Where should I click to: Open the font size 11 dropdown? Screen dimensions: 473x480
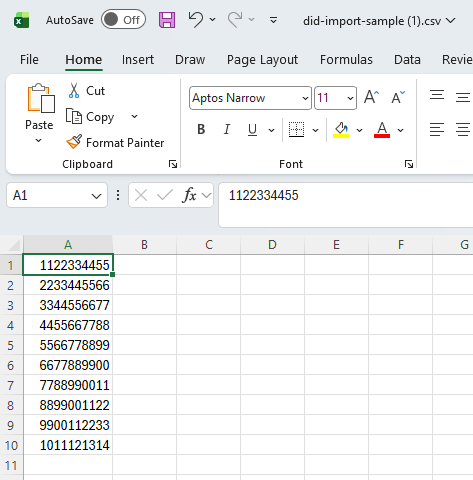point(350,98)
